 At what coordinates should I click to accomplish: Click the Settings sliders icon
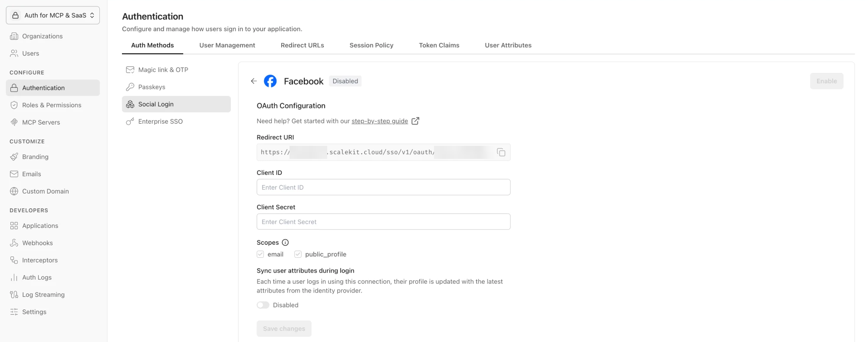tap(14, 312)
